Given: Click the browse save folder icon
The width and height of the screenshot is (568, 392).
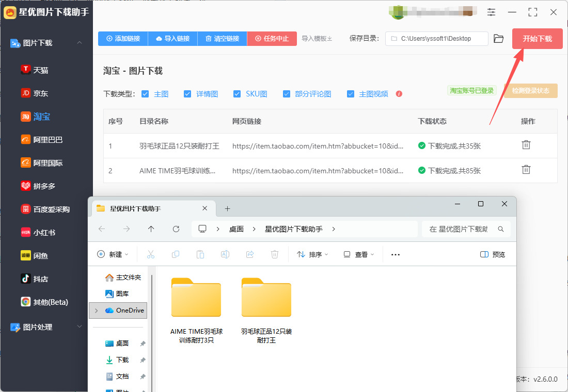Looking at the screenshot, I should point(498,39).
